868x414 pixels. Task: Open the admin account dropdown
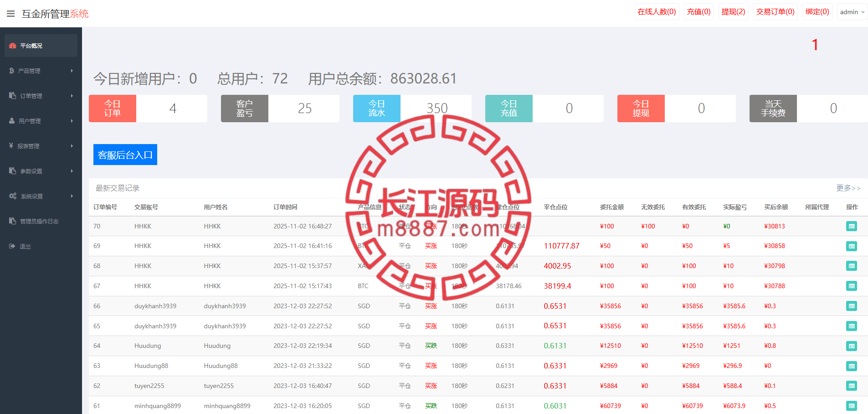coord(852,12)
